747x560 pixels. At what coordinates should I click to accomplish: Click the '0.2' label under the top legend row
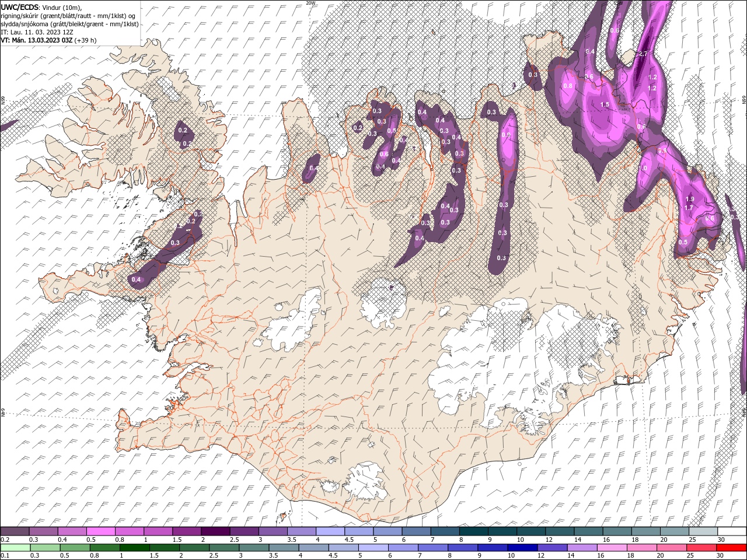5,540
